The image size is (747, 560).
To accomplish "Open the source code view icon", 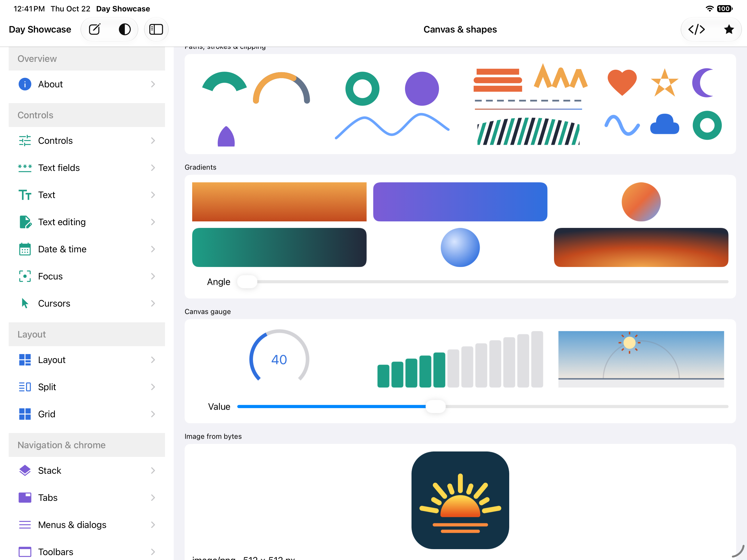I will pyautogui.click(x=697, y=29).
